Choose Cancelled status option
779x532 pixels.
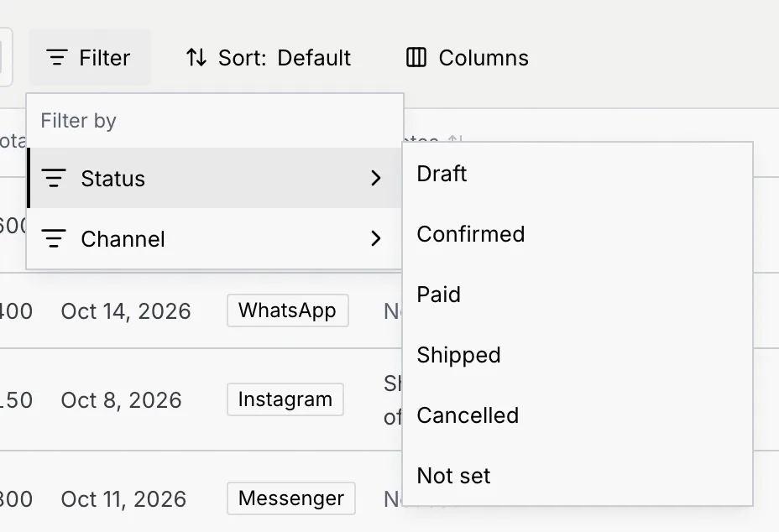[x=578, y=415]
